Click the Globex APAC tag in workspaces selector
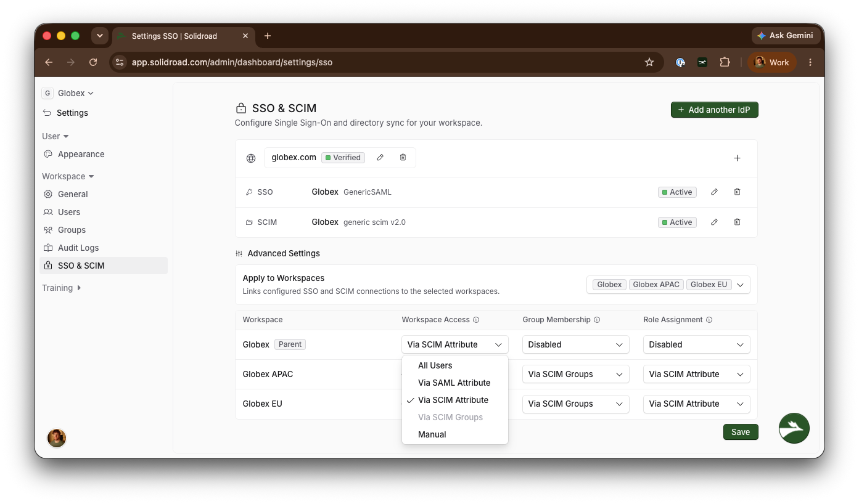The image size is (859, 504). (x=656, y=285)
